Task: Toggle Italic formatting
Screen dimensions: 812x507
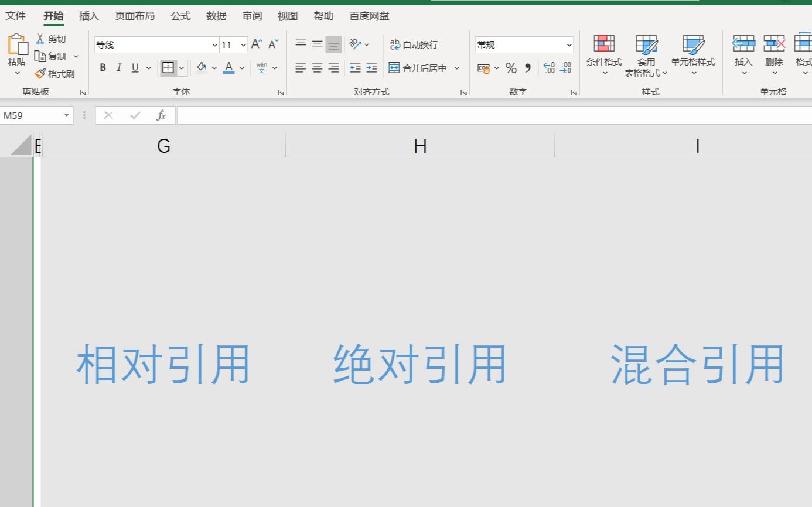Action: pos(119,68)
